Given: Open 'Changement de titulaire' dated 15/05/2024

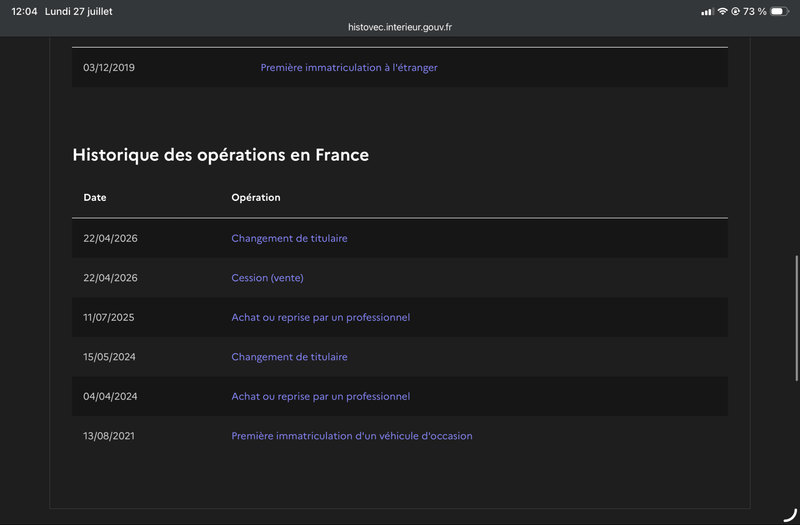Looking at the screenshot, I should coord(289,357).
